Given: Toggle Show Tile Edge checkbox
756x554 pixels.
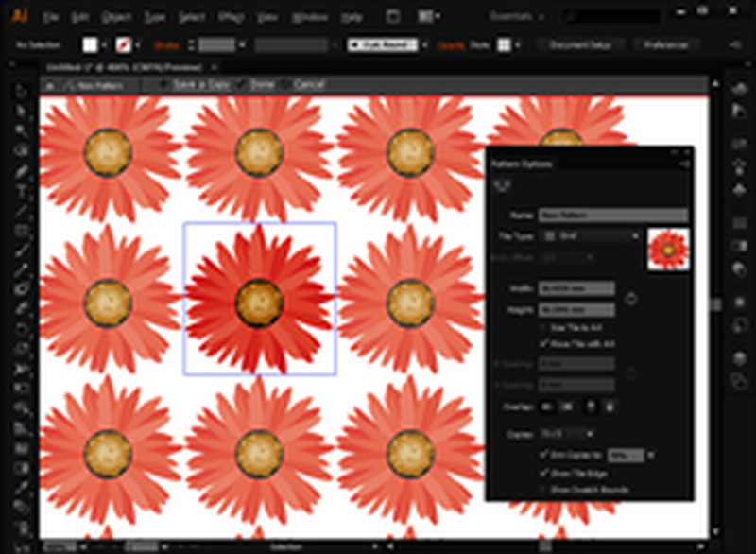Looking at the screenshot, I should (543, 473).
